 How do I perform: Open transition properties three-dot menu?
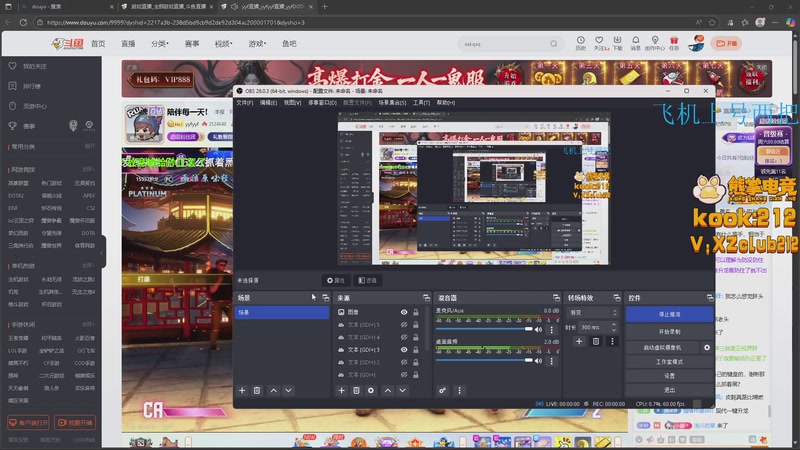[x=612, y=341]
